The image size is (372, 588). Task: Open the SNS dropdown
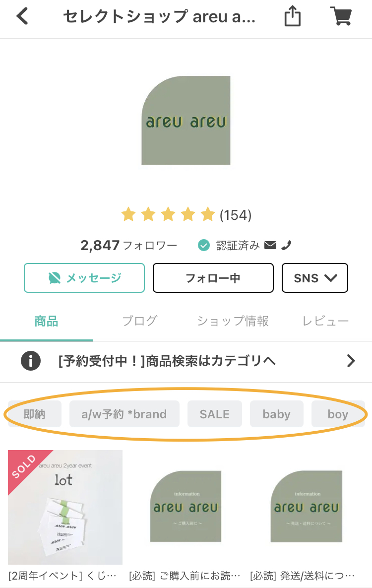point(314,278)
